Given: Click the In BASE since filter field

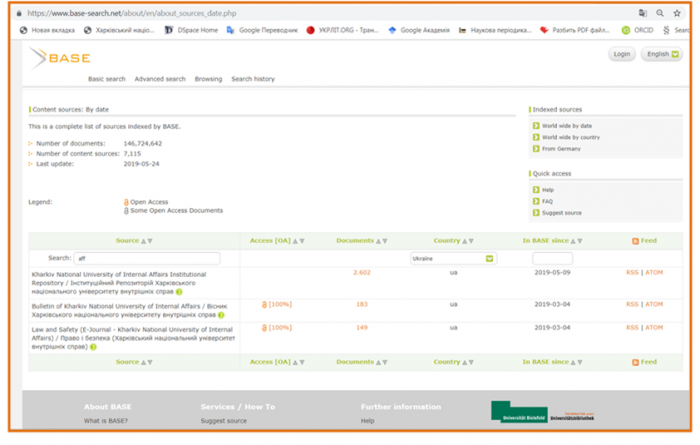Looking at the screenshot, I should pos(552,258).
